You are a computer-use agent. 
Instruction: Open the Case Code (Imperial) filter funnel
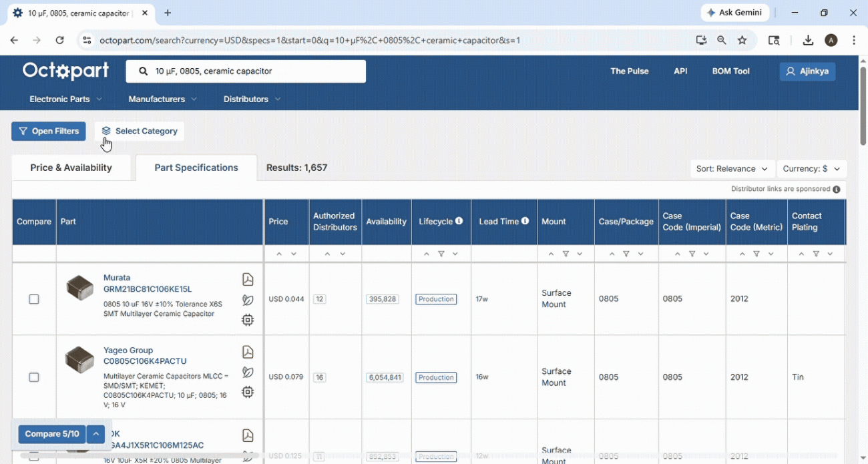692,254
